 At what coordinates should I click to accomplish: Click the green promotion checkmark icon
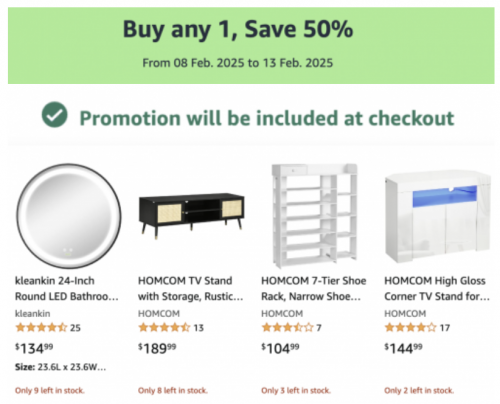pos(55,115)
